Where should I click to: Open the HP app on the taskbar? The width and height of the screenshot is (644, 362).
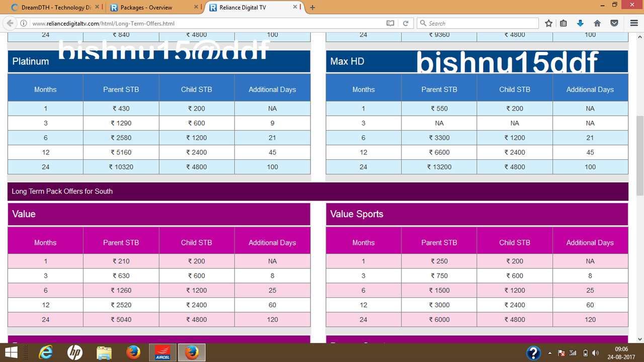[x=75, y=352]
